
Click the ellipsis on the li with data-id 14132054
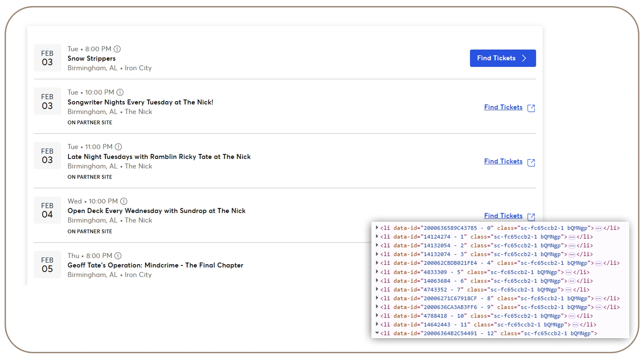click(571, 245)
